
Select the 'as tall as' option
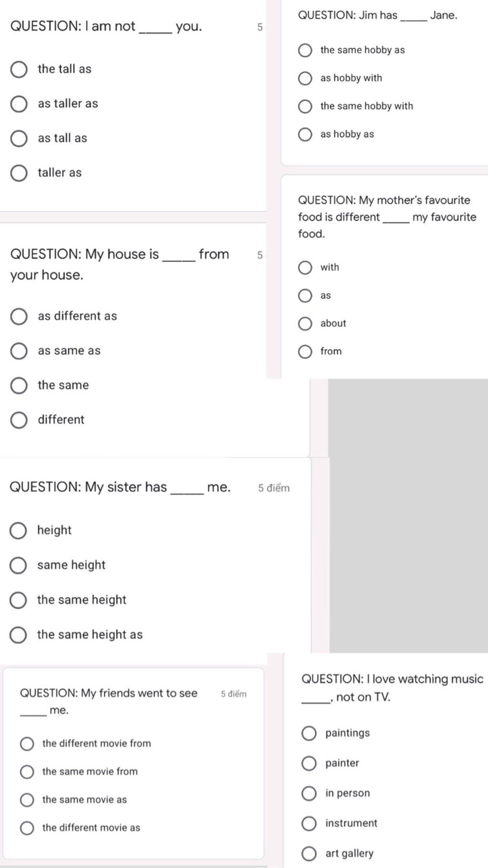coord(19,139)
